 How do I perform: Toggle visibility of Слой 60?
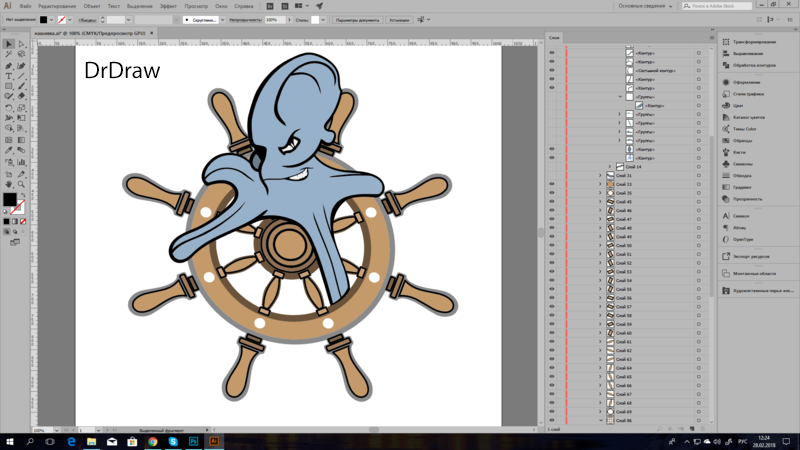point(552,333)
